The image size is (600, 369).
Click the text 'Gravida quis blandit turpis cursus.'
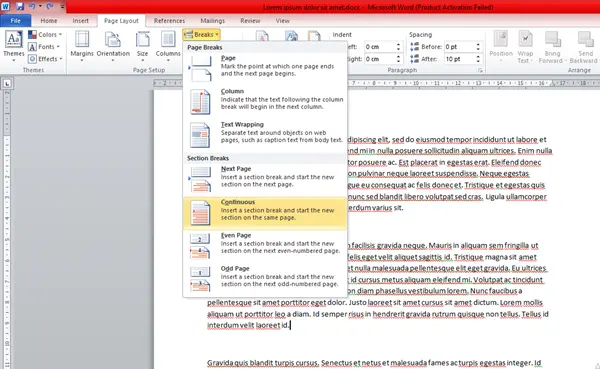pyautogui.click(x=263, y=363)
